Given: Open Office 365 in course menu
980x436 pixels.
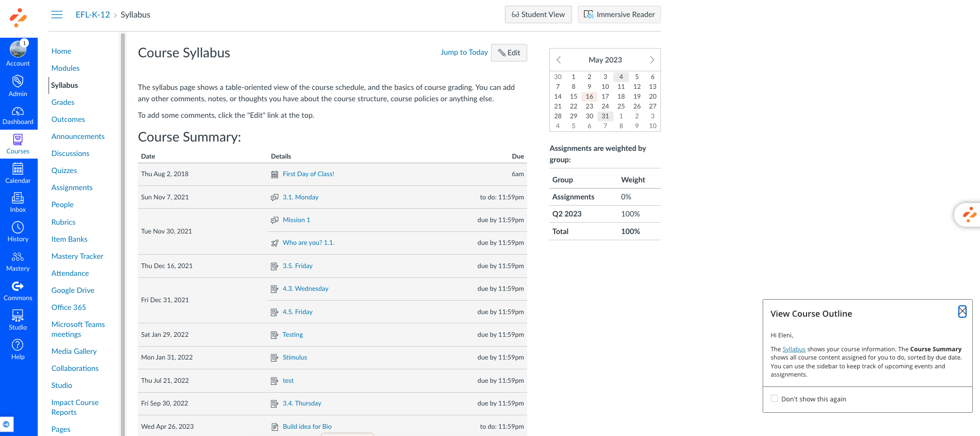Looking at the screenshot, I should pos(69,307).
